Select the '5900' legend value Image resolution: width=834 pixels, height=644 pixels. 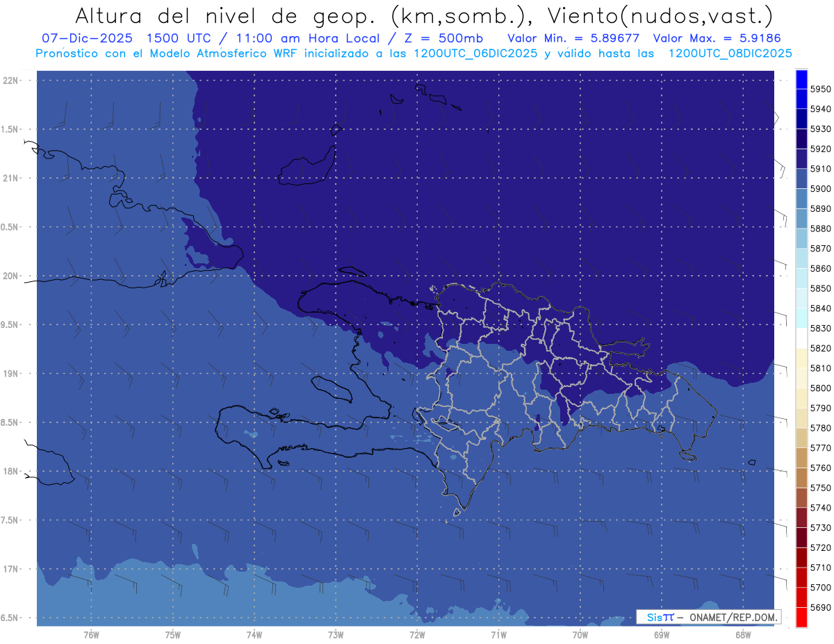[x=820, y=189]
